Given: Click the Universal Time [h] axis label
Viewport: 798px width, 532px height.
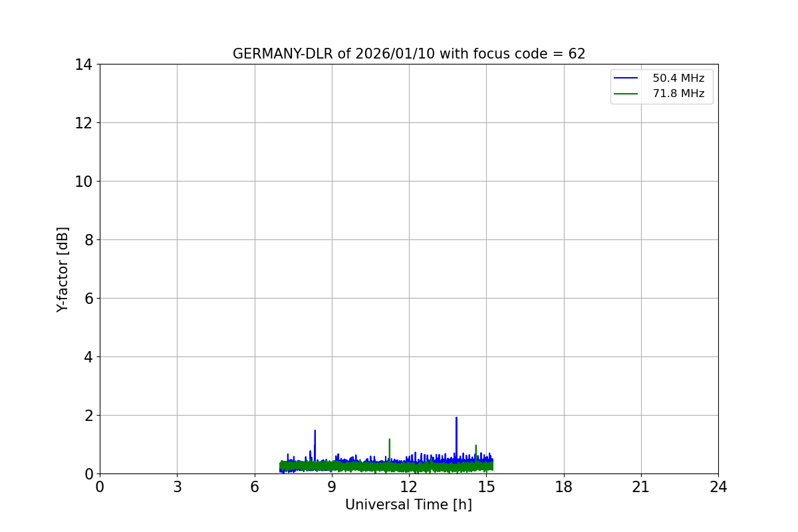Looking at the screenshot, I should coord(408,505).
